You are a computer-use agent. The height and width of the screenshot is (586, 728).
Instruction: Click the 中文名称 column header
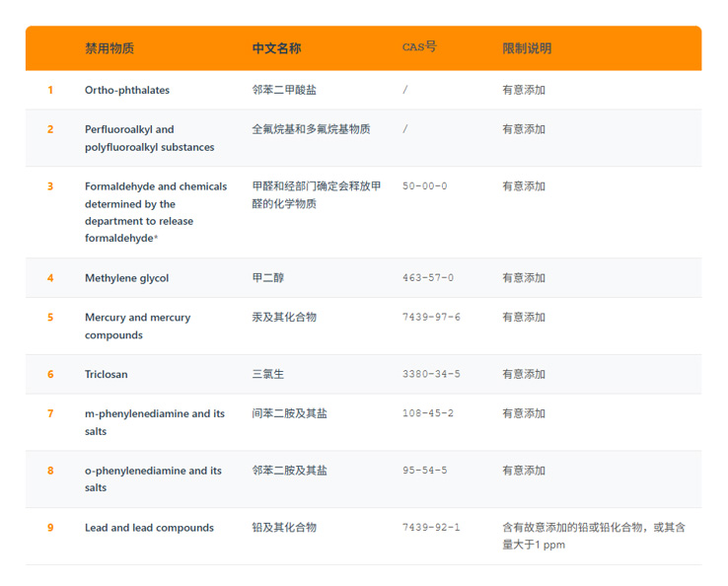point(276,48)
